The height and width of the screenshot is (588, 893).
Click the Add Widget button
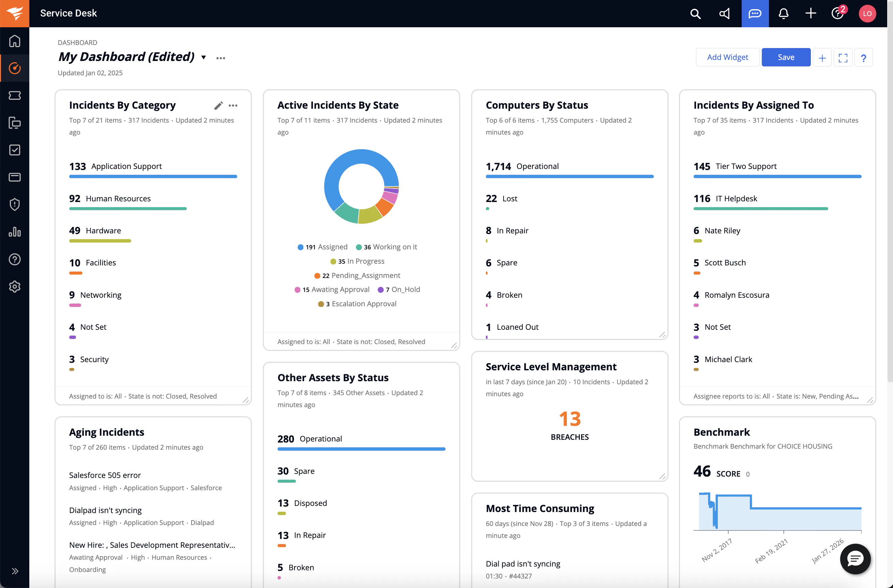[727, 57]
